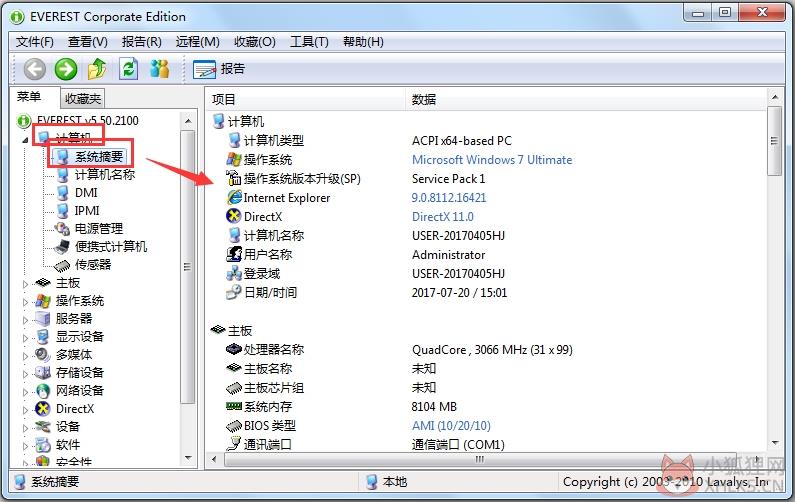The height and width of the screenshot is (502, 795).
Task: Open the 查看(V) menu
Action: click(88, 42)
